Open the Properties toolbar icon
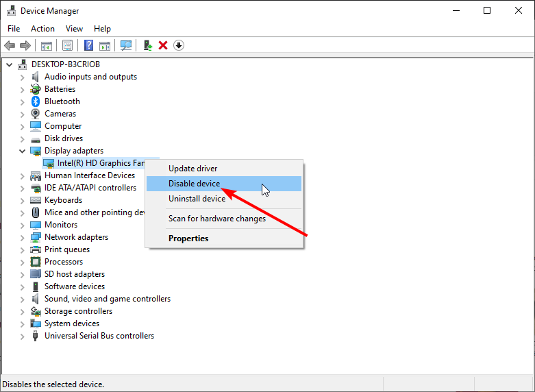 (67, 45)
